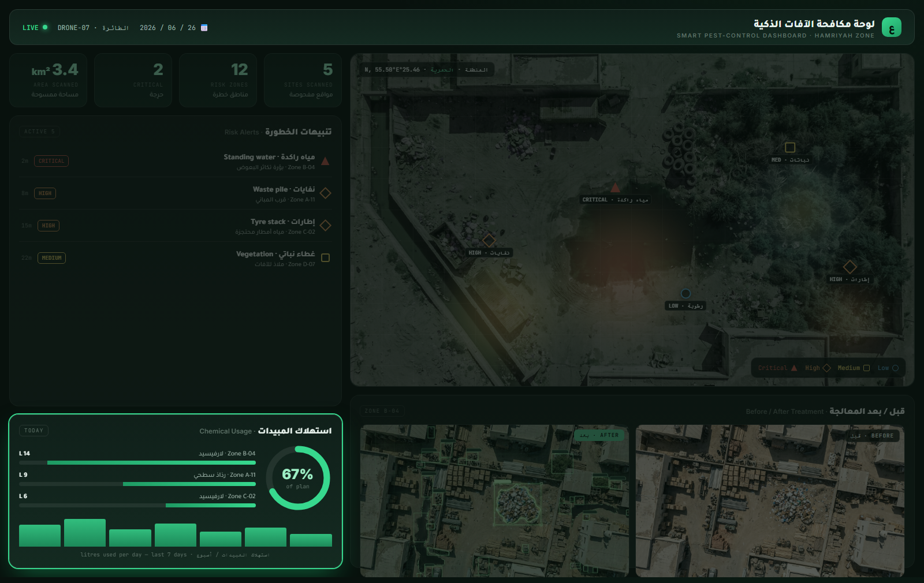Click the HIGH tyres diamond marker on map
The image size is (924, 583).
coord(850,267)
